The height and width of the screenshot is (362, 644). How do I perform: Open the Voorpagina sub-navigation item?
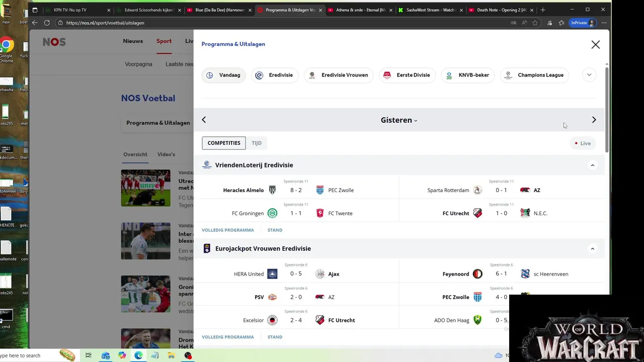(138, 64)
